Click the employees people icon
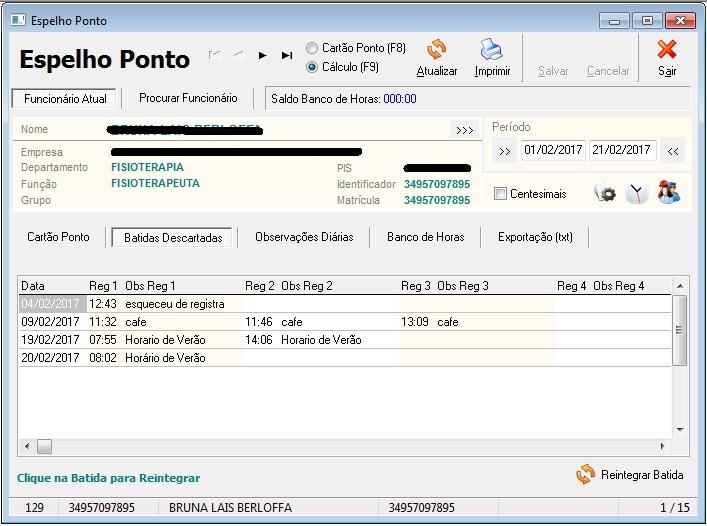Viewport: 707px width, 526px height. [668, 193]
